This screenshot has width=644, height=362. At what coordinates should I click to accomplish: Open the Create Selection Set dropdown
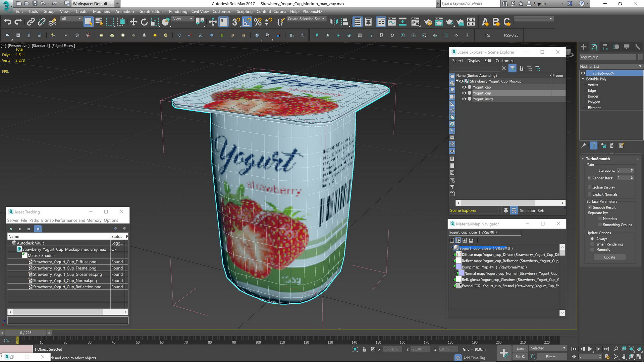(306, 19)
